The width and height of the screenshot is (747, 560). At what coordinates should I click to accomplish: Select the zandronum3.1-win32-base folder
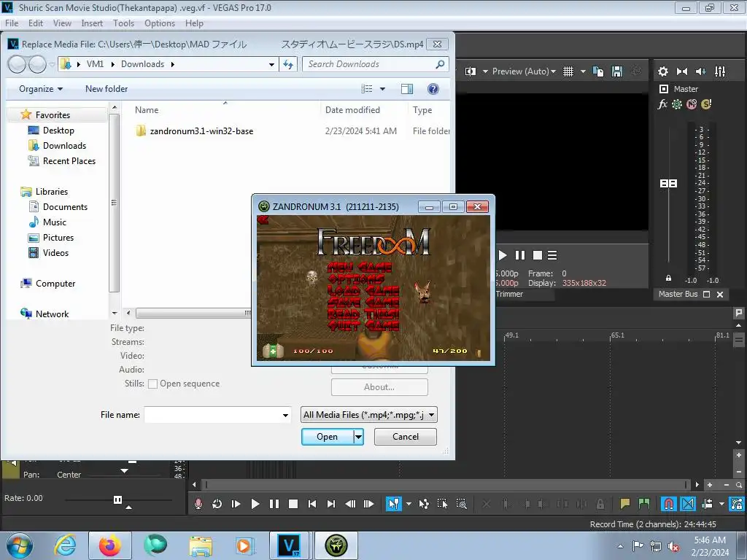coord(201,131)
